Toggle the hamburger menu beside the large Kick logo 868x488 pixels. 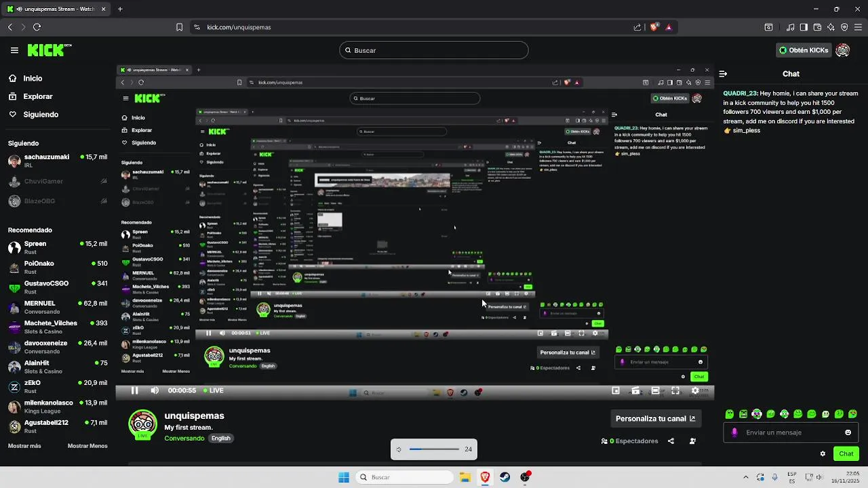(x=14, y=50)
